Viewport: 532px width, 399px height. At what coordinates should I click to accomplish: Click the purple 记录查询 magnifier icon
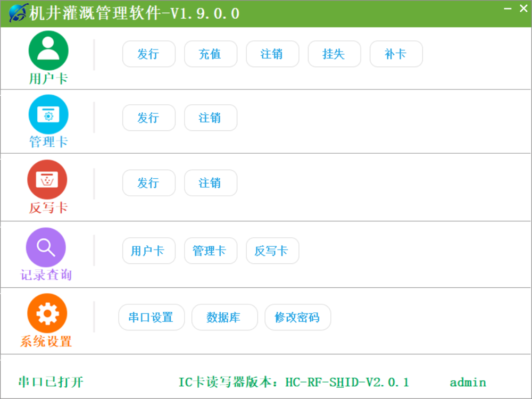[x=45, y=247]
